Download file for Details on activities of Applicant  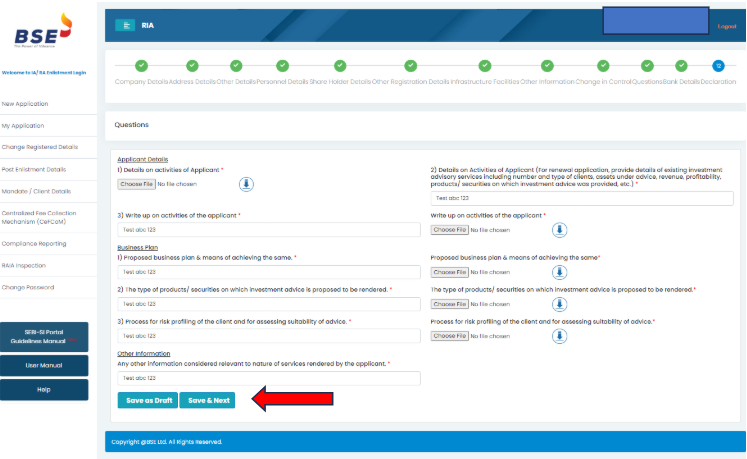(x=246, y=184)
